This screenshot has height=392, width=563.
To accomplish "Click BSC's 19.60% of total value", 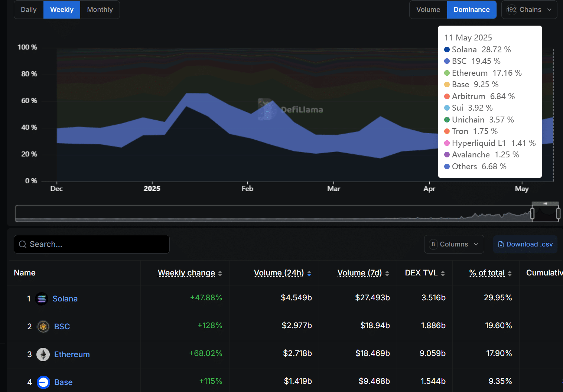I will (498, 326).
